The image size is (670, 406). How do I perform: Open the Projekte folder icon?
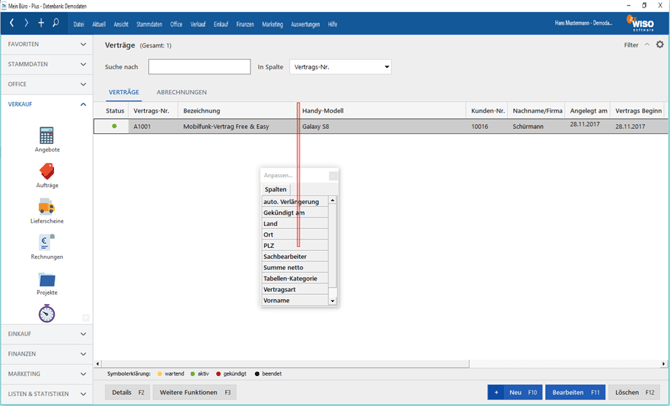click(x=46, y=280)
